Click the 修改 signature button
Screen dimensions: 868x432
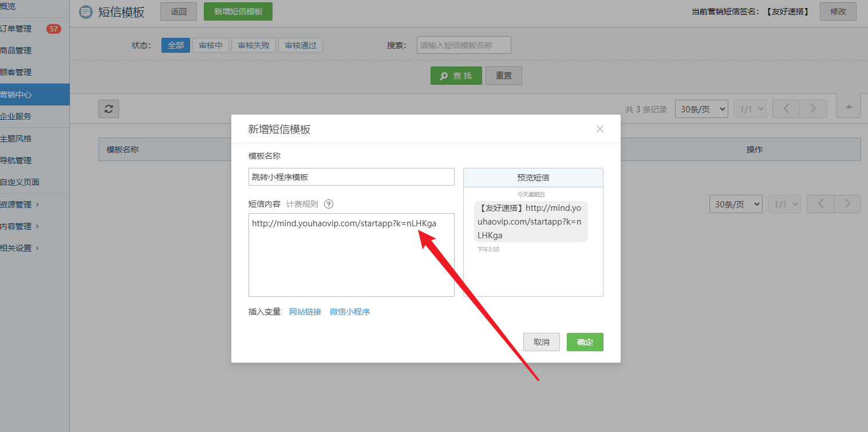pyautogui.click(x=838, y=11)
